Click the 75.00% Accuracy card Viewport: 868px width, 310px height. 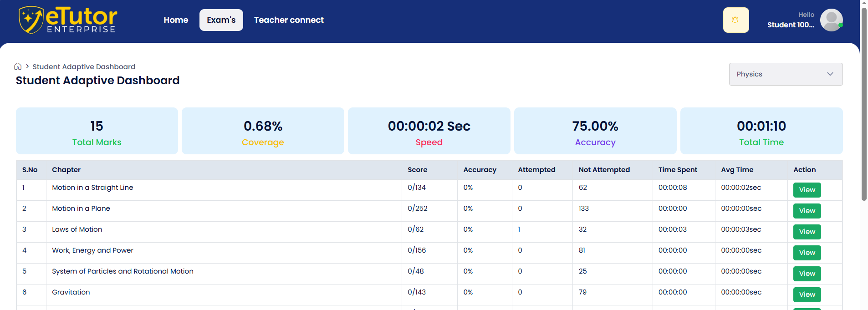[595, 131]
